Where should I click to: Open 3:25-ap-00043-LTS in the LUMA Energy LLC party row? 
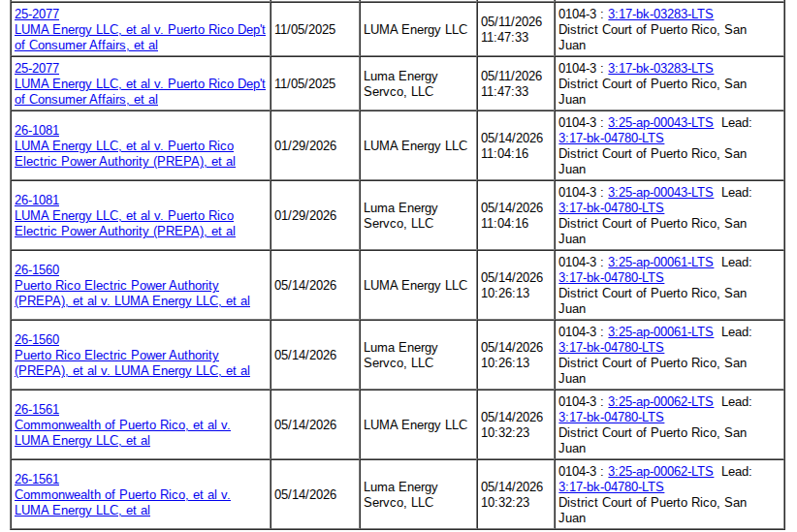tap(660, 122)
